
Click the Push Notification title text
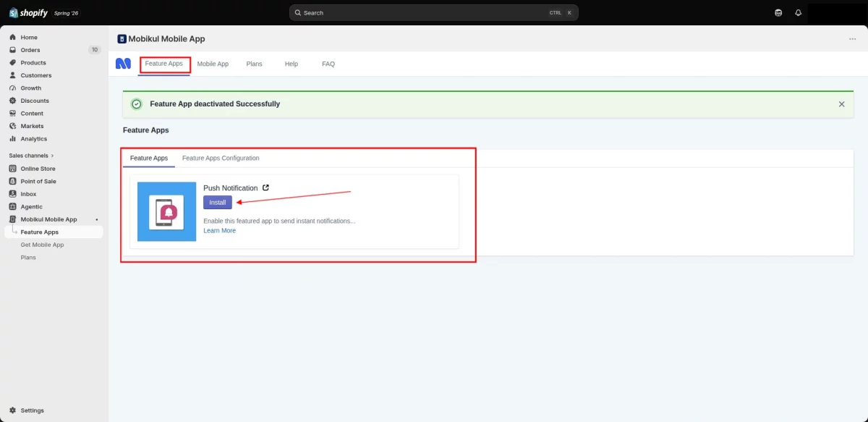[x=231, y=188]
